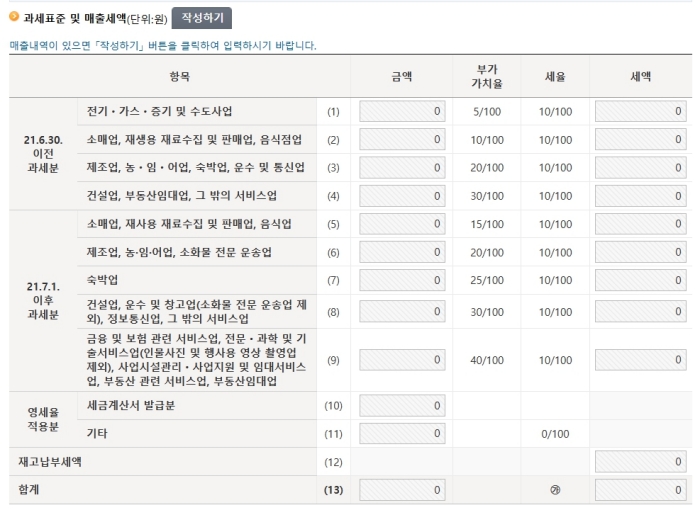Click the 건설업, 부동산임대업, 그 밖의 서비스업 label
Viewport: 700px width, 510px height.
182,196
